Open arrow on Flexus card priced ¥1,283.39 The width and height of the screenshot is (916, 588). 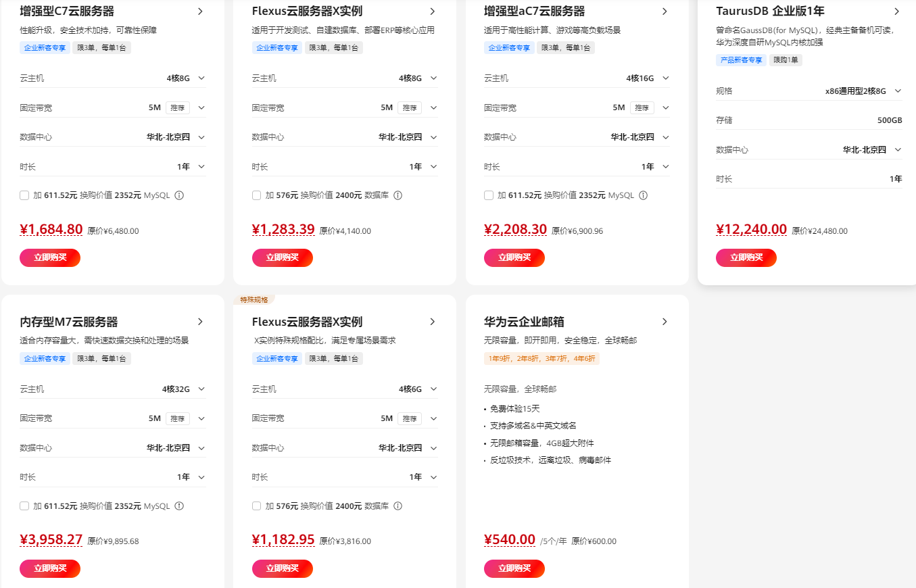coord(433,11)
